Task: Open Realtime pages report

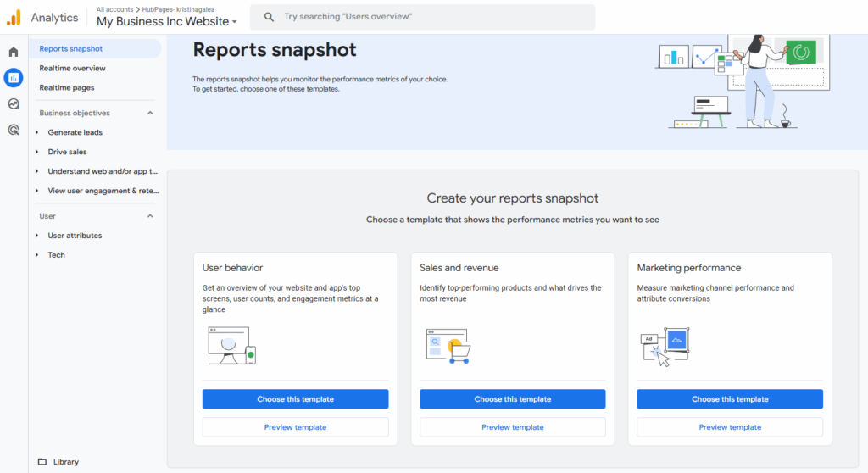Action: [x=66, y=87]
